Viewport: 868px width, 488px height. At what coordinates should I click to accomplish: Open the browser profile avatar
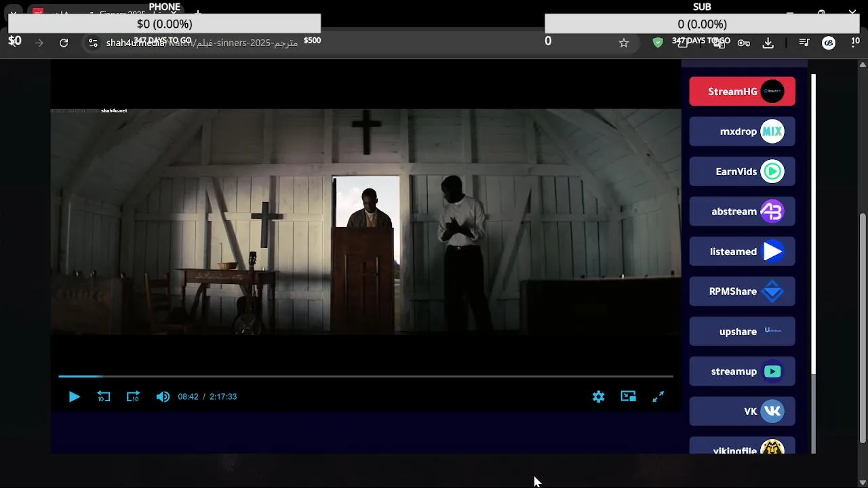pos(829,43)
